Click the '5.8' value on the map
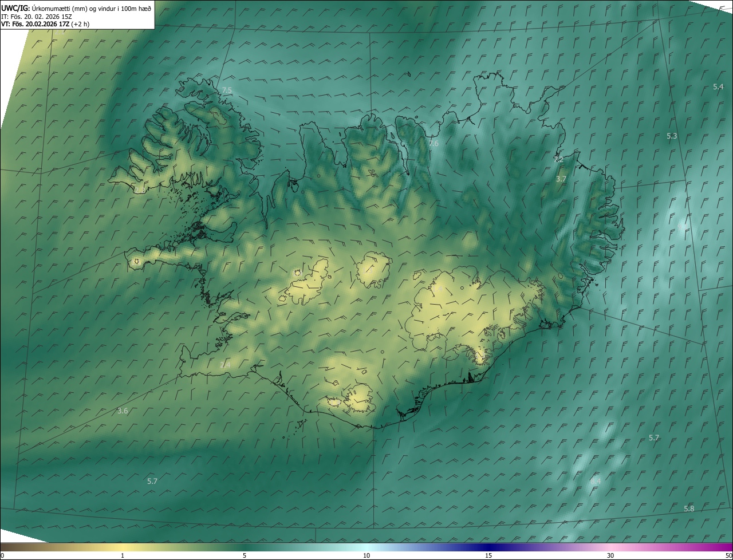Screen dimensions: 733x560 pyautogui.click(x=689, y=508)
